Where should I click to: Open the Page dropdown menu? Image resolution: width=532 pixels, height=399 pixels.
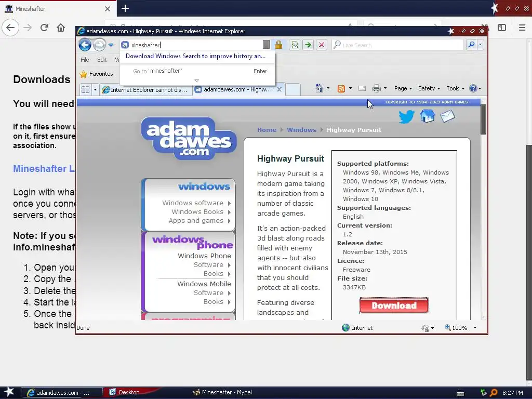click(403, 88)
